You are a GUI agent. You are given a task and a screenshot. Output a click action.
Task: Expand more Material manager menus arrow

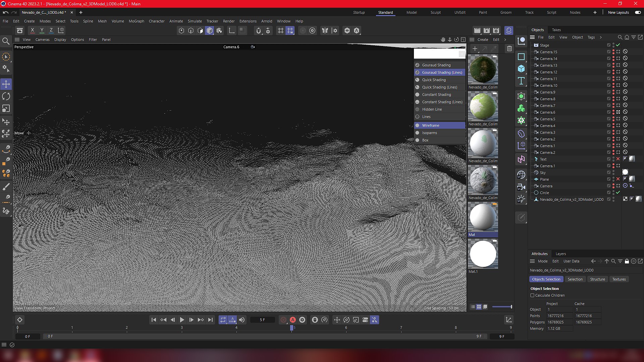point(505,40)
